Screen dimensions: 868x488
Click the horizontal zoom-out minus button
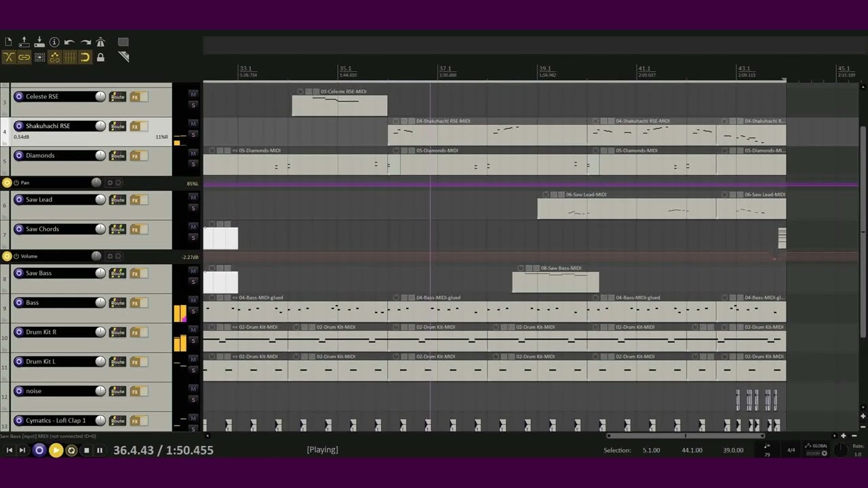pos(853,436)
